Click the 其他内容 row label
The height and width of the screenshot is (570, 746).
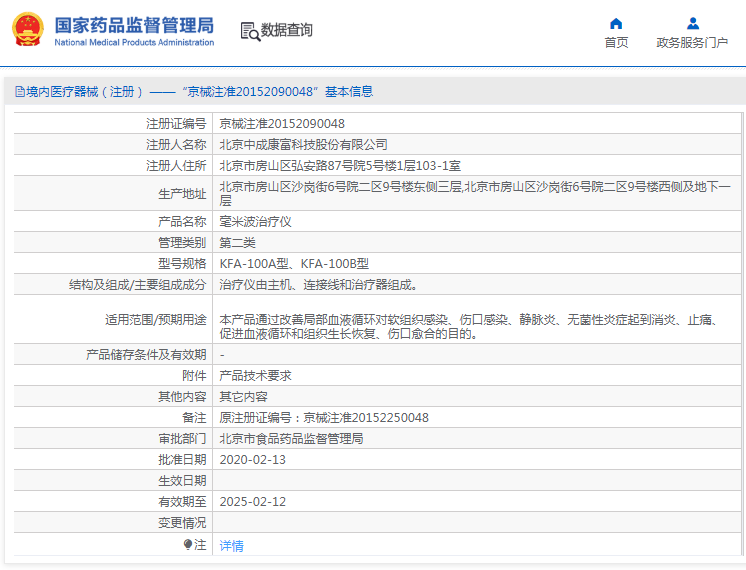point(182,396)
